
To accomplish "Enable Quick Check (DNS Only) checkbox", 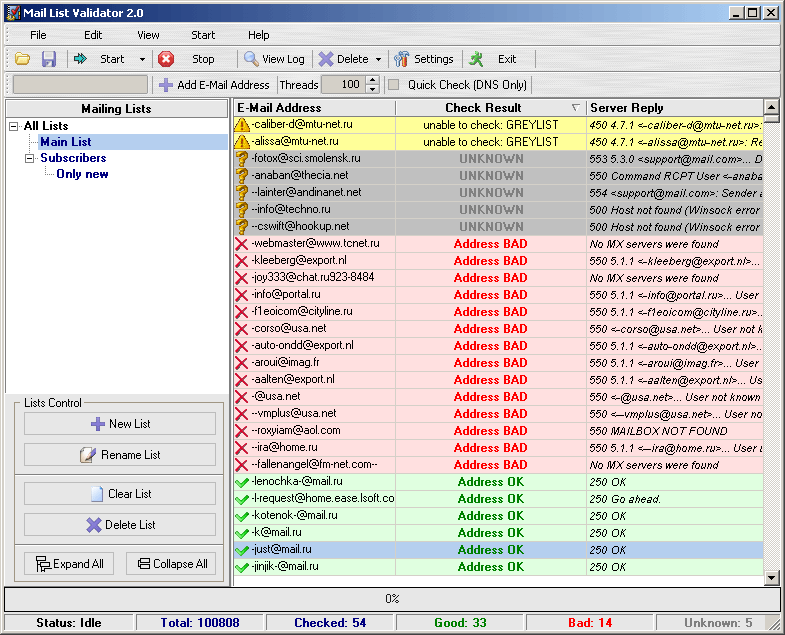I will pos(394,85).
